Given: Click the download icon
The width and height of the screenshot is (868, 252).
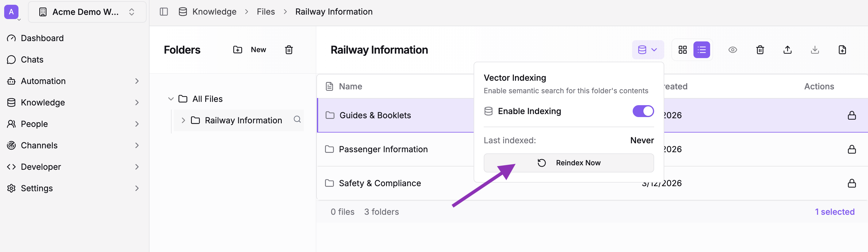Looking at the screenshot, I should (815, 49).
